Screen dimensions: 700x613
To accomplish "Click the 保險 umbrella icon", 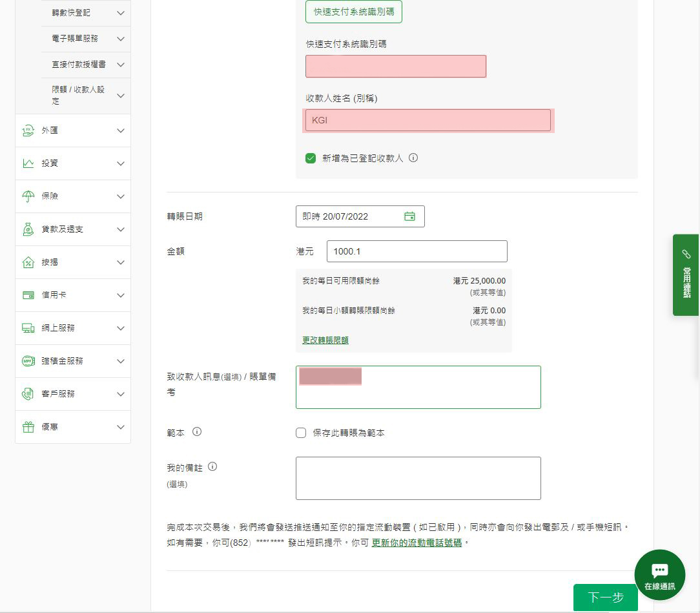I will click(28, 196).
